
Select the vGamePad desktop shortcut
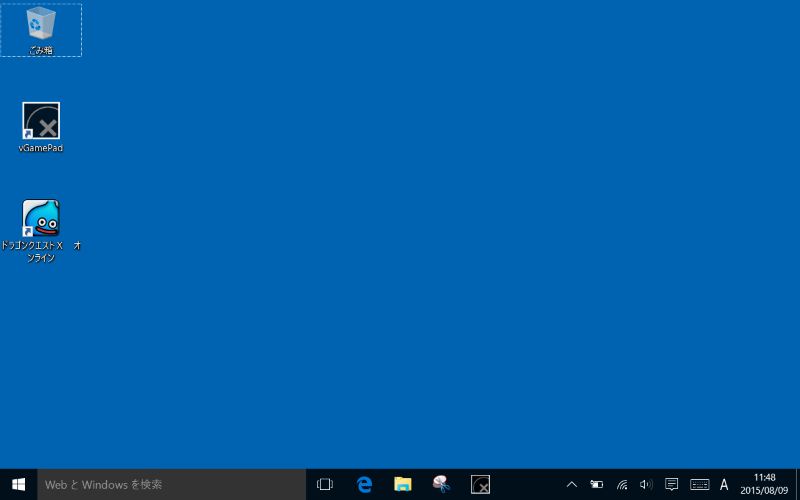pos(41,128)
